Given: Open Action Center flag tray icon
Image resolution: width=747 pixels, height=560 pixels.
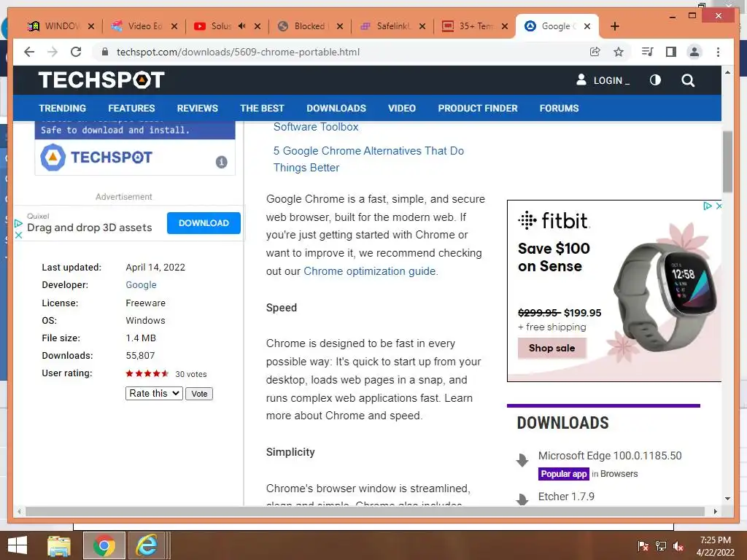Looking at the screenshot, I should point(643,546).
